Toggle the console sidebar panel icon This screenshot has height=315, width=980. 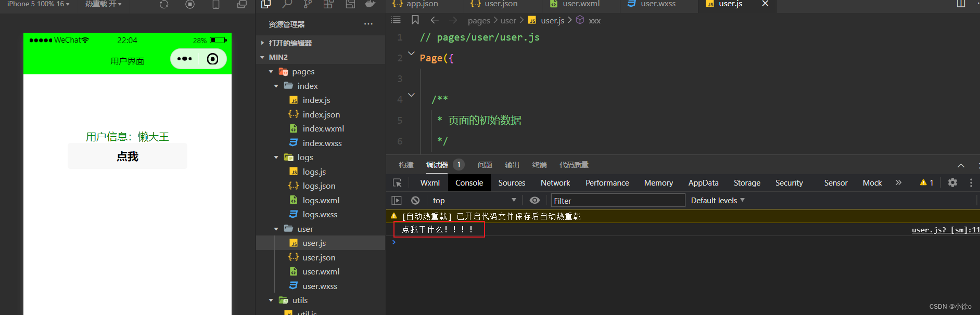(397, 201)
